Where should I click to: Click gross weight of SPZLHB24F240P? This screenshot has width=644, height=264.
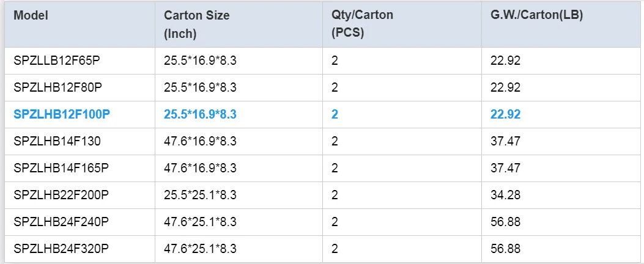[505, 222]
